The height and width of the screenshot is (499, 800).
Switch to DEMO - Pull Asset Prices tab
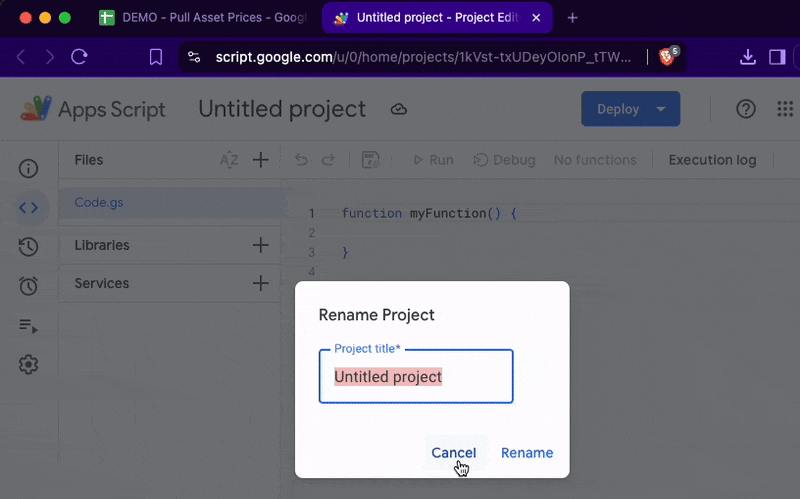coord(204,18)
